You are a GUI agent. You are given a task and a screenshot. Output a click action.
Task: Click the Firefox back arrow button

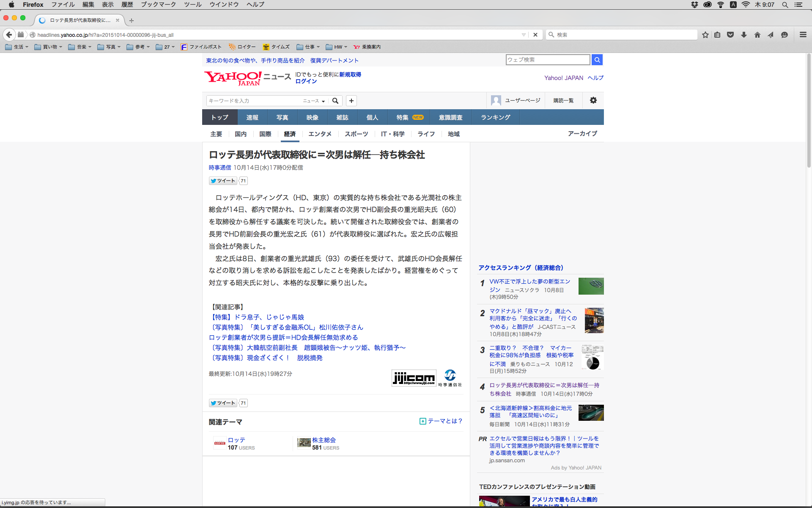coord(9,35)
